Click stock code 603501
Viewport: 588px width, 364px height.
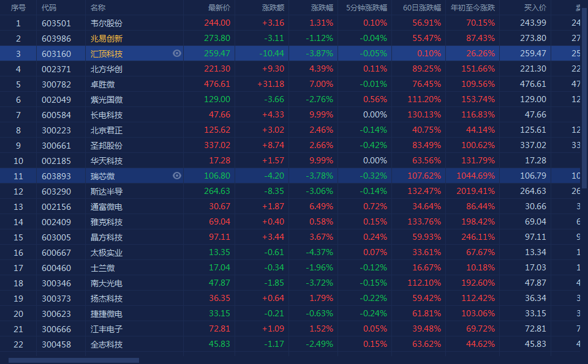(x=56, y=23)
